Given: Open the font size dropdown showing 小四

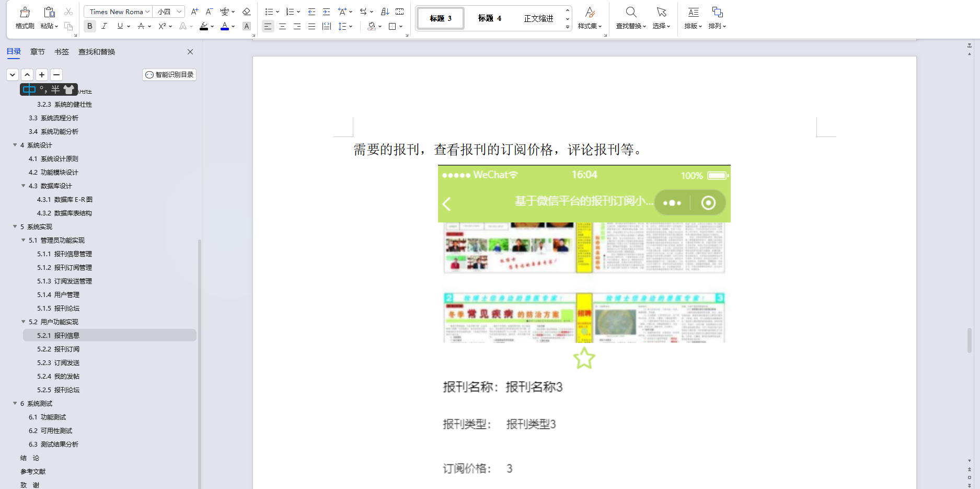Looking at the screenshot, I should pyautogui.click(x=167, y=11).
